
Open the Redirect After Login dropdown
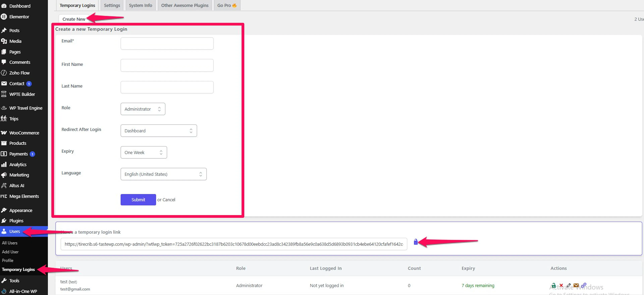[x=158, y=131]
